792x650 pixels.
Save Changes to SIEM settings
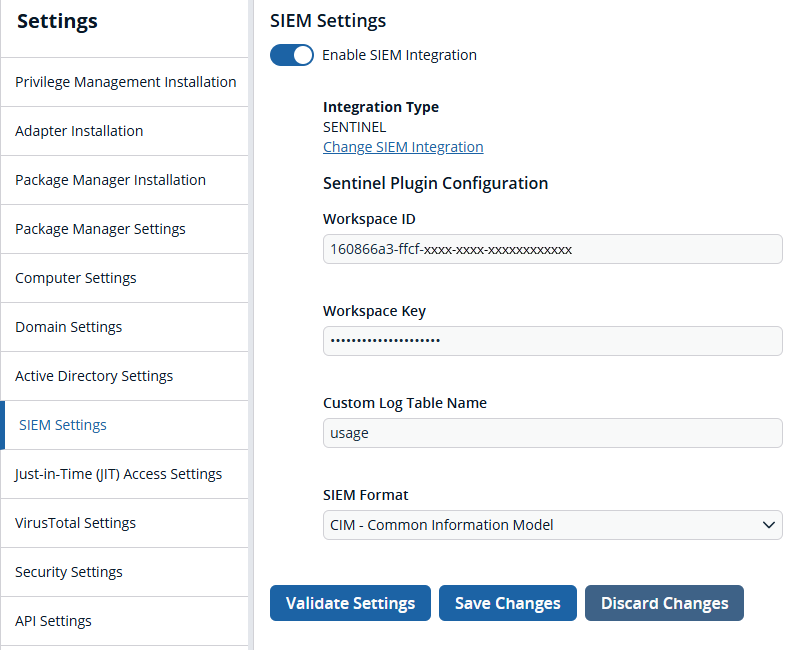pos(508,603)
